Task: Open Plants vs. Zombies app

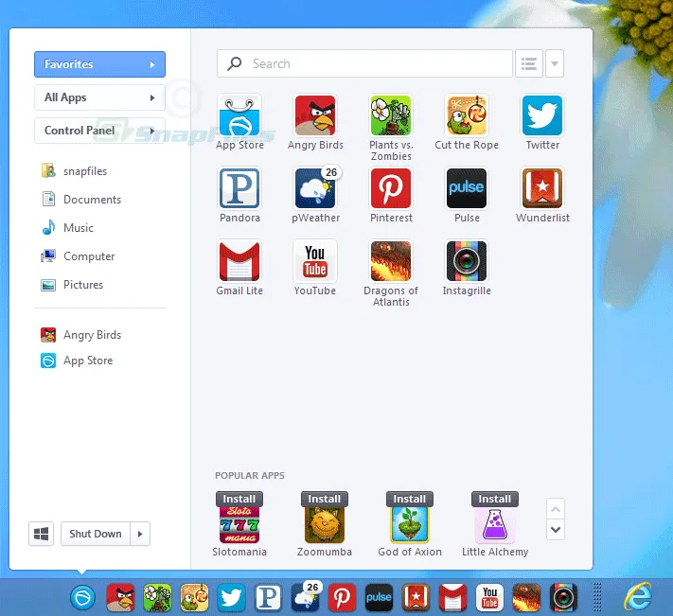Action: point(391,115)
